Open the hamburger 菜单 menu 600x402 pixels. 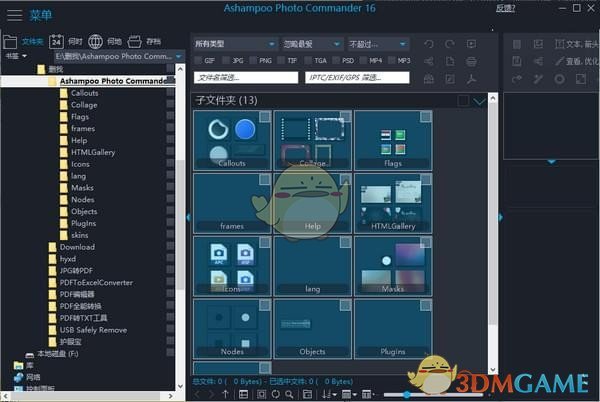point(29,15)
